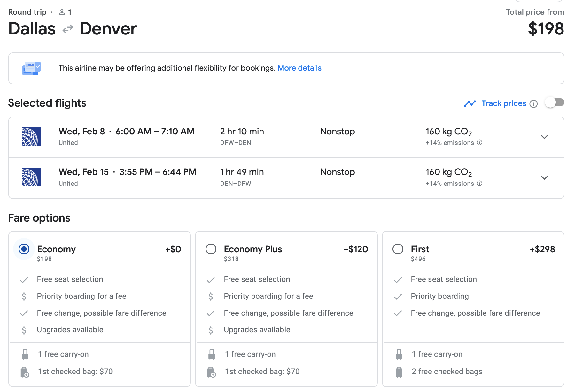Choose the First fare radio button
The height and width of the screenshot is (392, 567).
[398, 249]
